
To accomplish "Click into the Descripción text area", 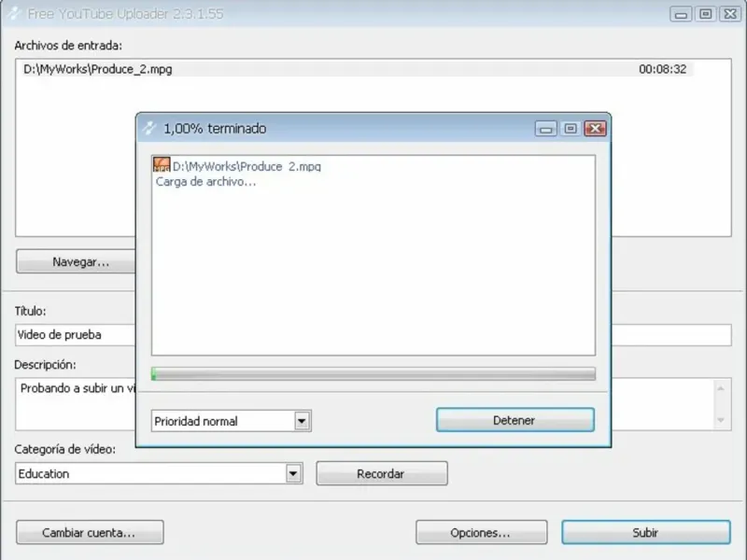I will click(x=77, y=404).
